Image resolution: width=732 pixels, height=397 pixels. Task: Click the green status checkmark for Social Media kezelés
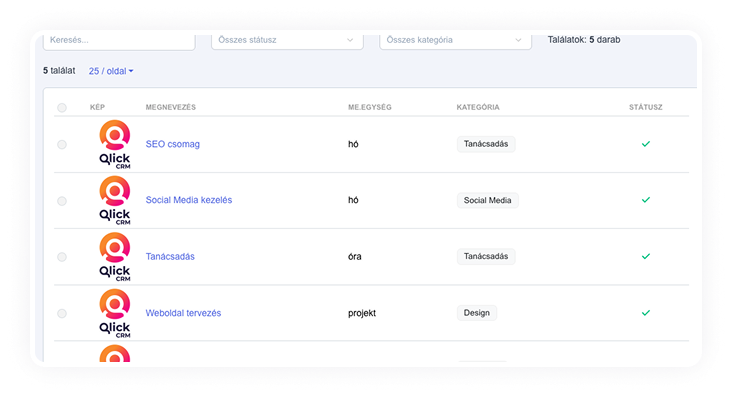coord(646,200)
